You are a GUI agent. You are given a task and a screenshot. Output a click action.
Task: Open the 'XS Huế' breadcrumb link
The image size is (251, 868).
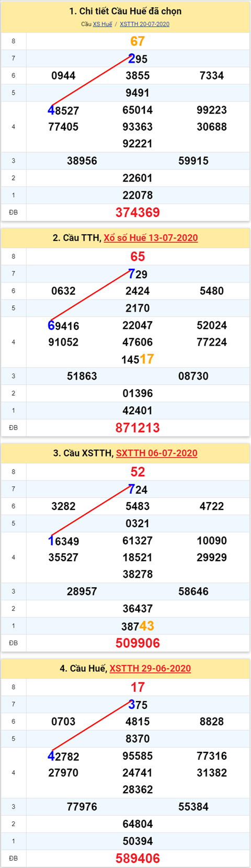click(x=102, y=24)
